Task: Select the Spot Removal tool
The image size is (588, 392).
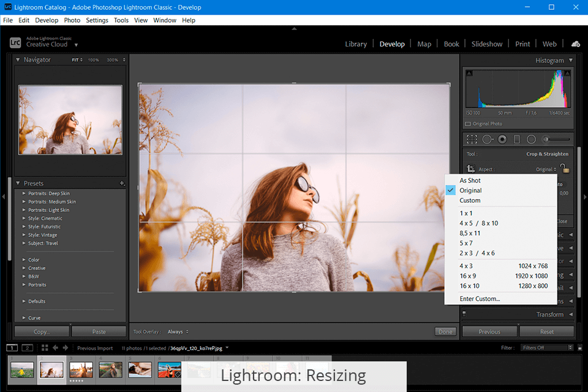Action: coord(488,139)
